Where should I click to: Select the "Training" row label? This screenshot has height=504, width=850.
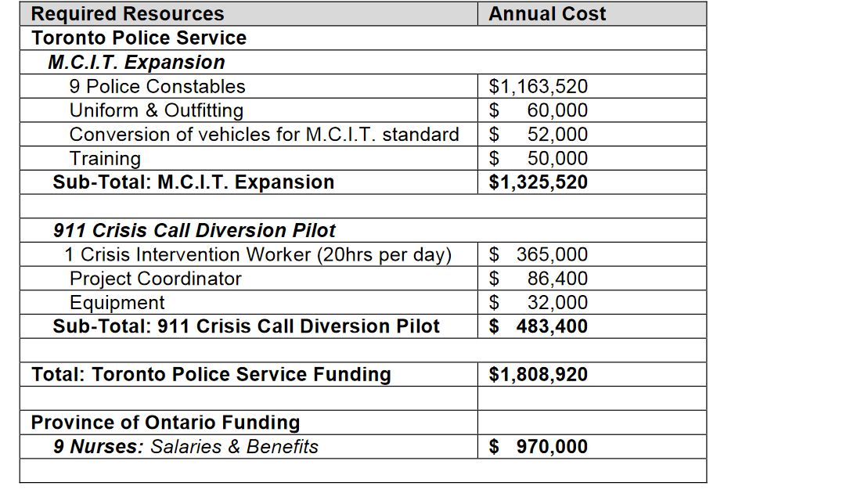105,159
